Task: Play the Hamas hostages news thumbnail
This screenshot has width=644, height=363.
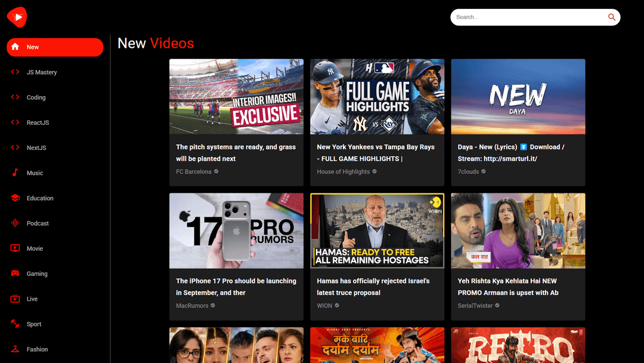Action: (377, 230)
